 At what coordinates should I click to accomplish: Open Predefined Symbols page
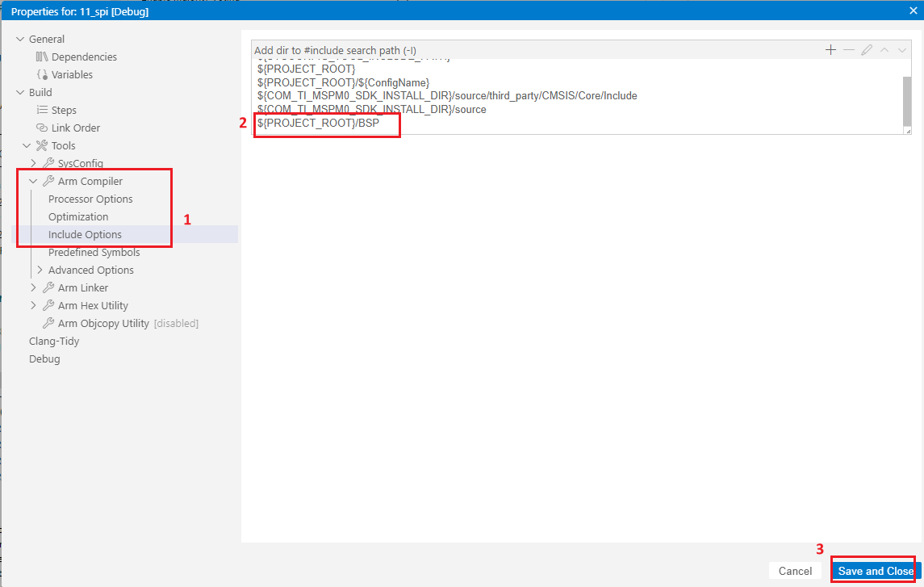coord(94,252)
